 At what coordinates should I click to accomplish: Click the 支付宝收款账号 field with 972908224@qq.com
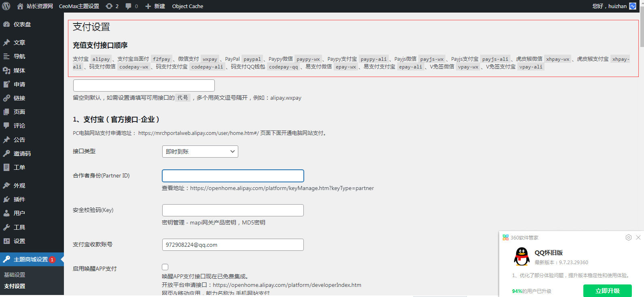point(233,245)
